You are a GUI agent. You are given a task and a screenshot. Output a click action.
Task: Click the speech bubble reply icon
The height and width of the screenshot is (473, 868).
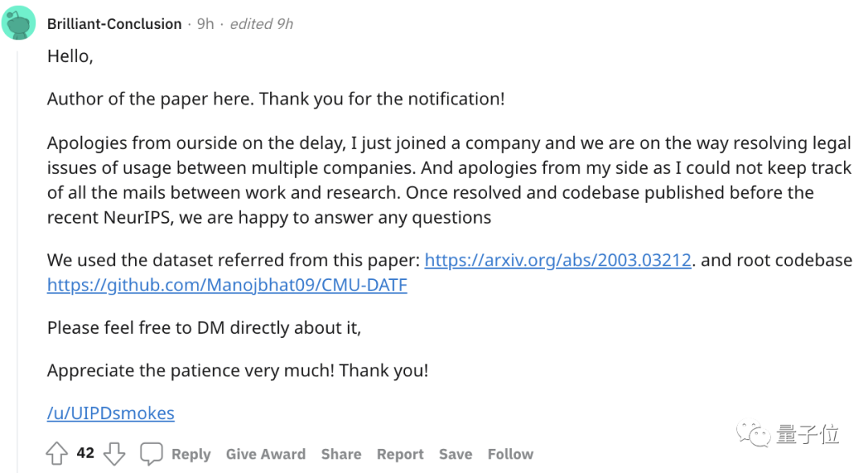coord(151,454)
